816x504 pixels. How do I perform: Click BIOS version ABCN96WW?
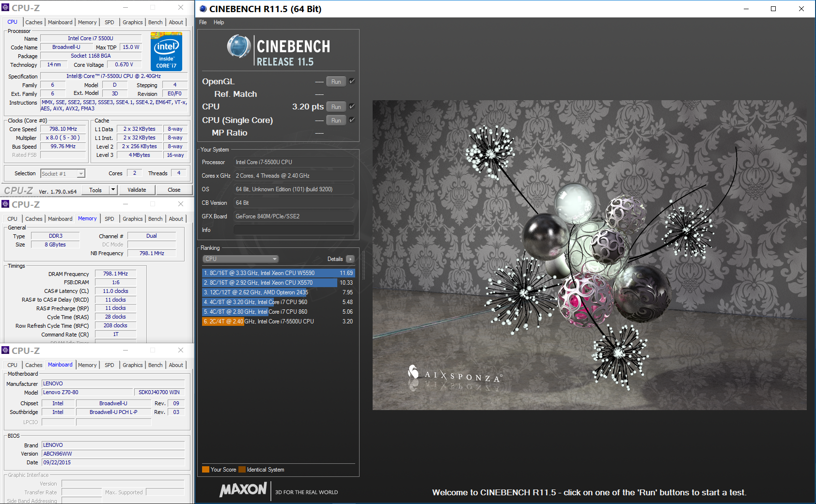[113, 454]
